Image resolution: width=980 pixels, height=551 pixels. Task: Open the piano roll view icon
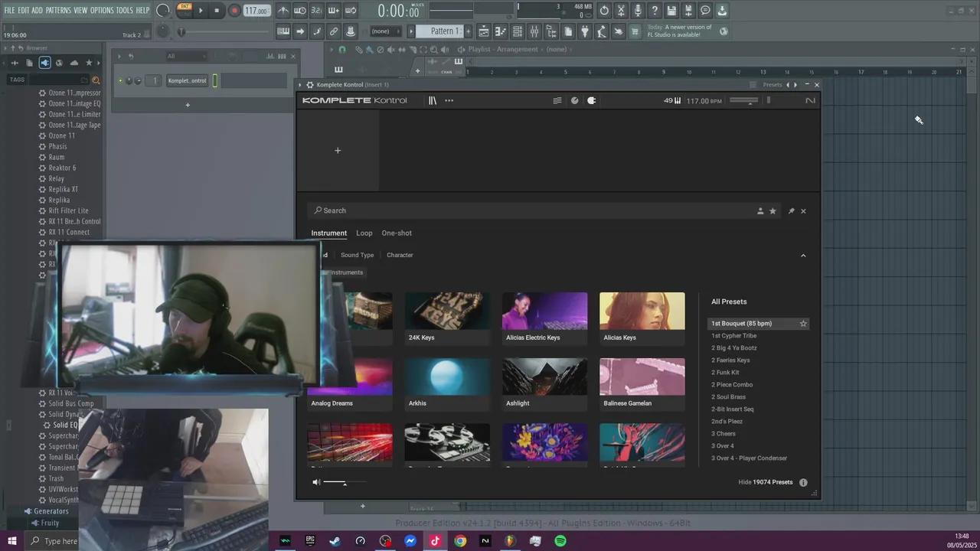point(501,31)
